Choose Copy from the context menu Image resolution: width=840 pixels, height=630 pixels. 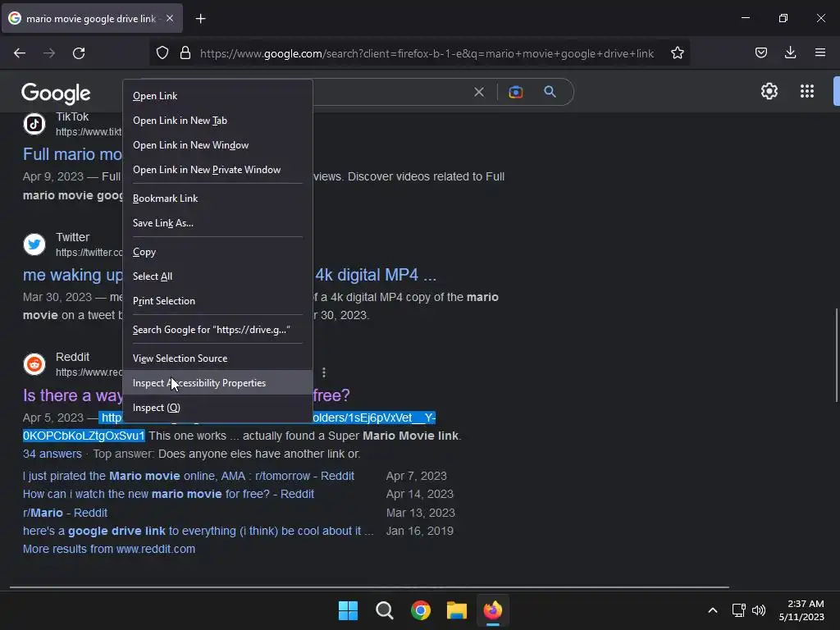tap(217, 252)
